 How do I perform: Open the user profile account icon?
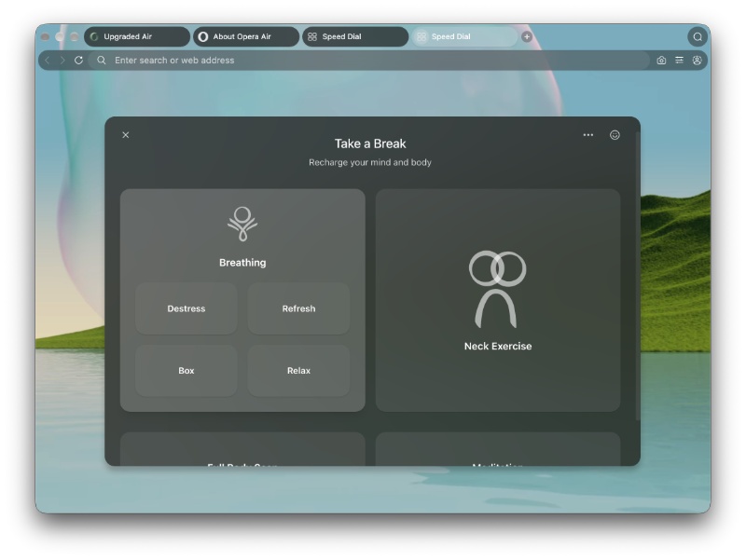[697, 61]
